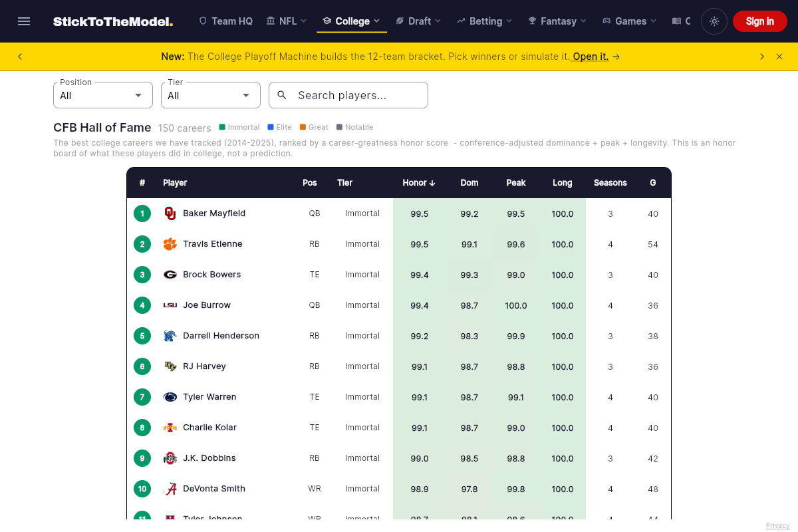Image resolution: width=798 pixels, height=532 pixels.
Task: Toggle the light/dark theme sun icon
Action: (714, 21)
